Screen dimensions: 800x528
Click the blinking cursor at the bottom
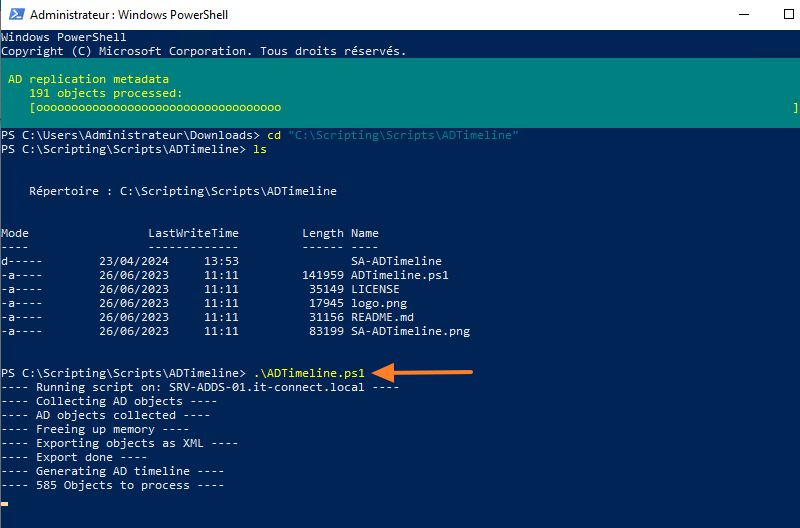tap(5, 503)
